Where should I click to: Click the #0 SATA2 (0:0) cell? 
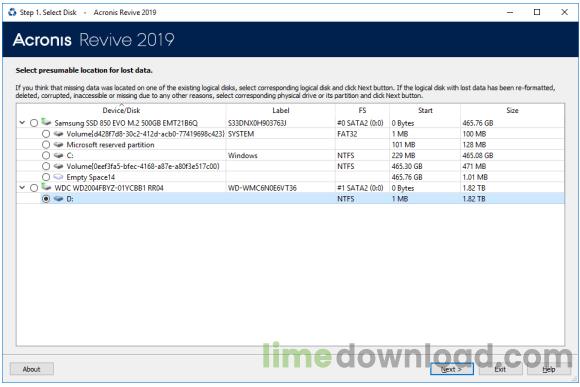click(360, 123)
